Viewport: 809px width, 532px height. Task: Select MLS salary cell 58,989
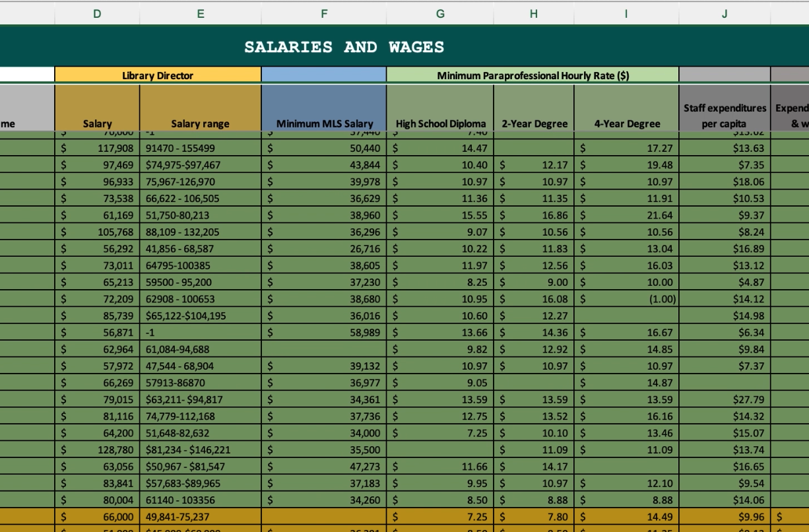(324, 333)
